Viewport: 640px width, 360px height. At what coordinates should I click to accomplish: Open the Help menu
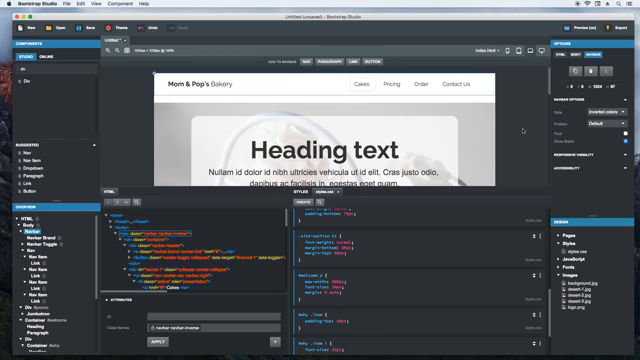[x=144, y=4]
